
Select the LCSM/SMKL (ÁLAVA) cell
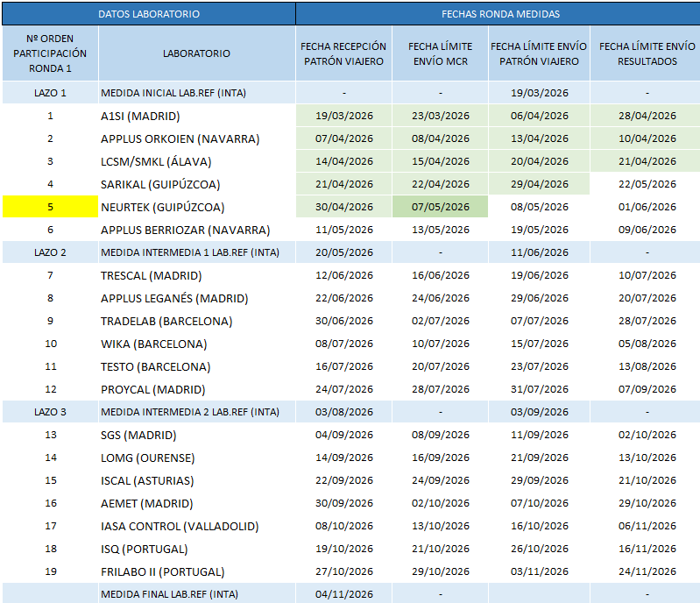pos(196,161)
